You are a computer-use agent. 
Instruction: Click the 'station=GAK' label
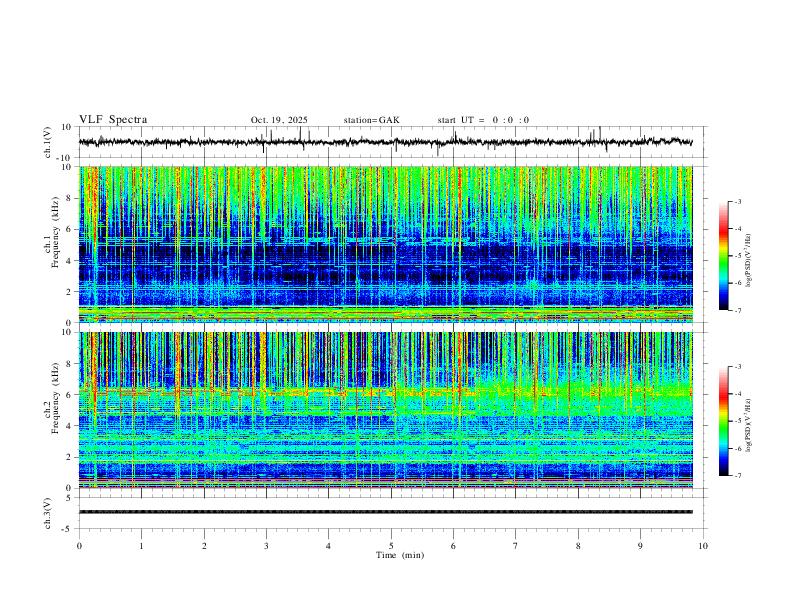[x=371, y=120]
